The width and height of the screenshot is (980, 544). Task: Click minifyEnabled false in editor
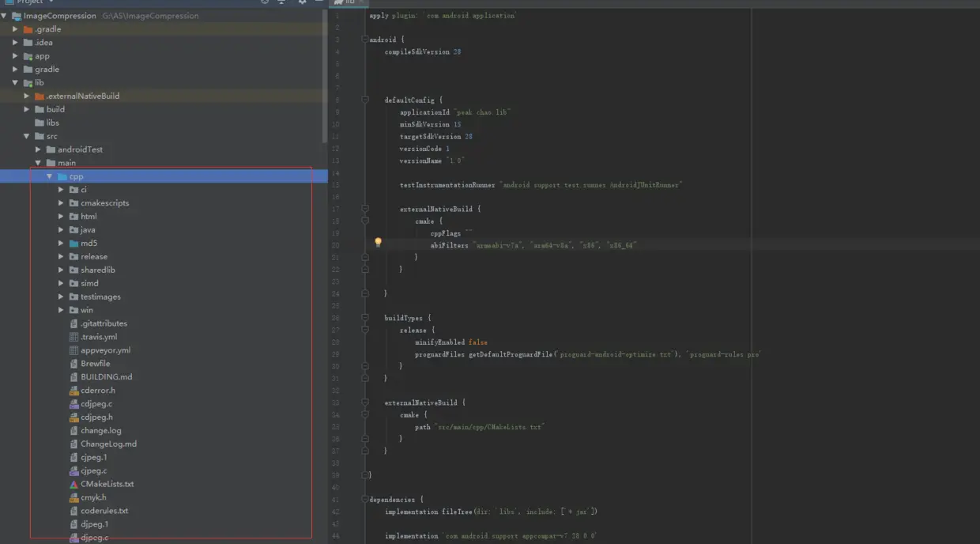[x=451, y=342]
